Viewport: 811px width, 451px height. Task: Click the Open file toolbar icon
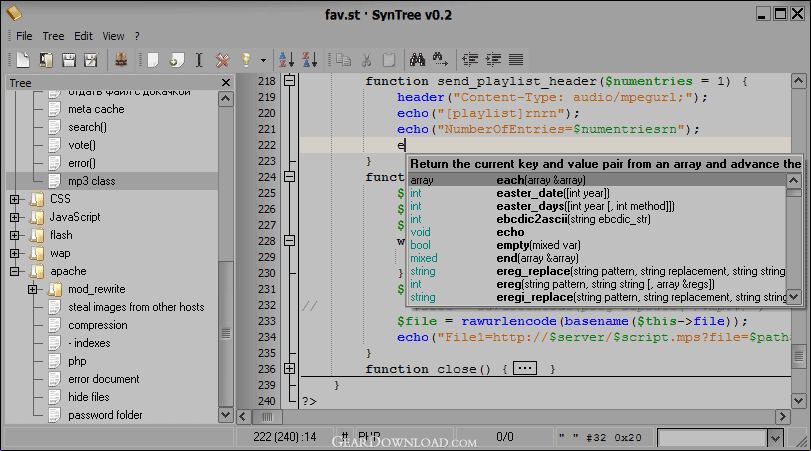(x=46, y=60)
